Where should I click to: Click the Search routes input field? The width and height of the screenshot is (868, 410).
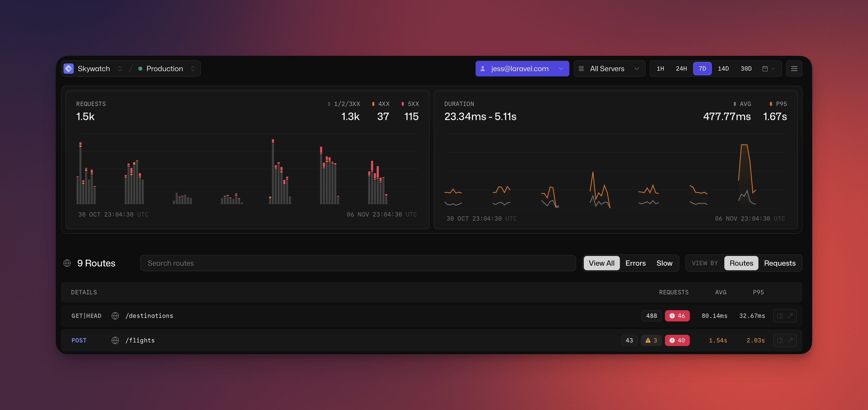pyautogui.click(x=357, y=263)
